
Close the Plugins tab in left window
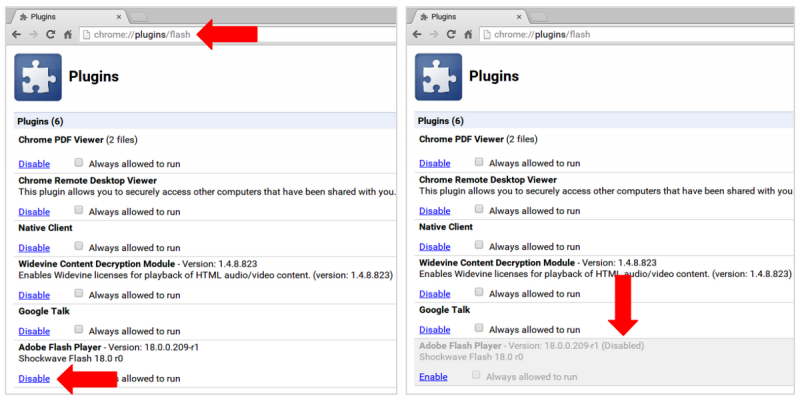point(119,17)
